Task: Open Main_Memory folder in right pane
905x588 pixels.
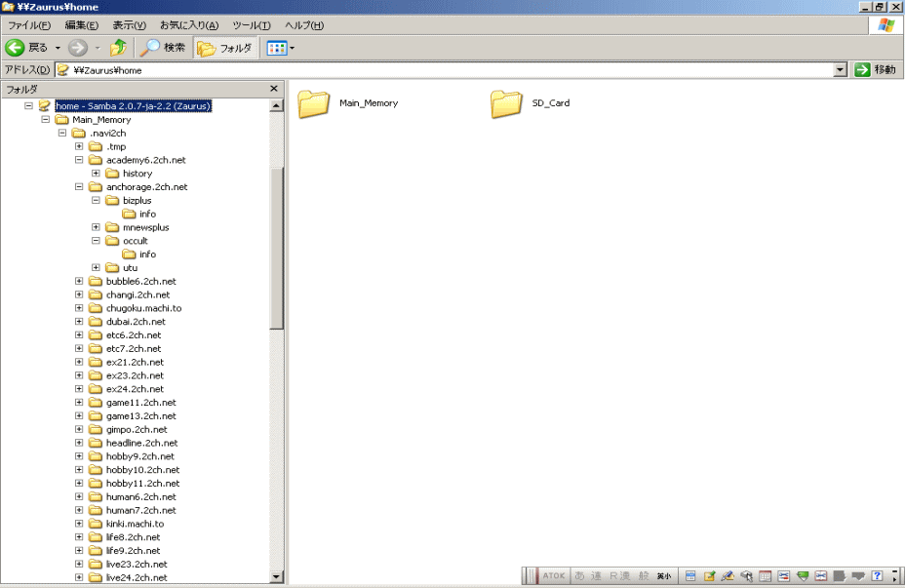Action: pos(348,104)
